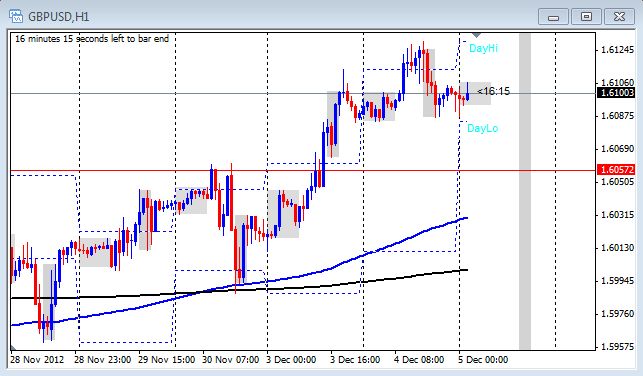The width and height of the screenshot is (643, 376).
Task: Click the 3 Dec 16:00 time label
Action: (355, 360)
